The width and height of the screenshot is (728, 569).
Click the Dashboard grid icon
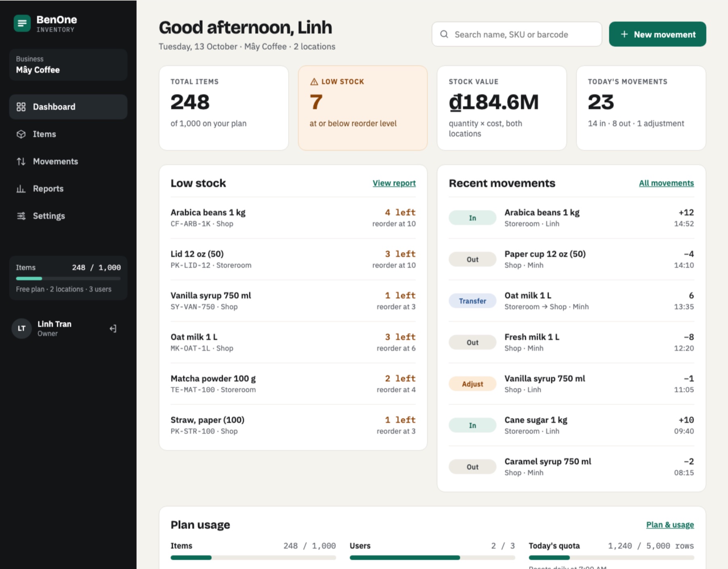[21, 107]
